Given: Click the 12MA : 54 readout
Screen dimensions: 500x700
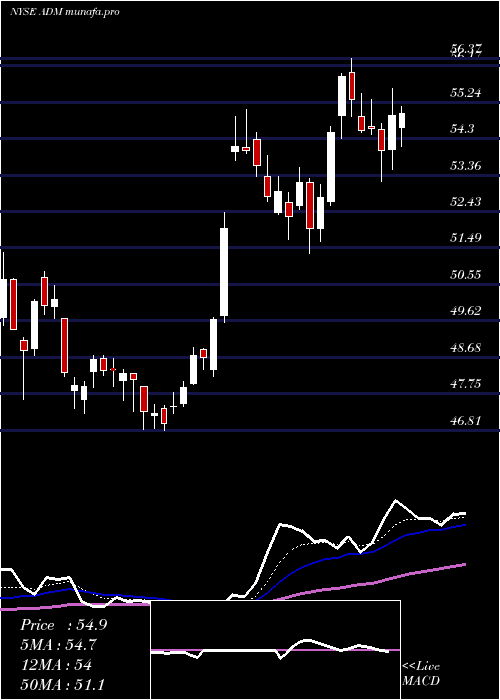Looking at the screenshot, I should (x=56, y=665).
